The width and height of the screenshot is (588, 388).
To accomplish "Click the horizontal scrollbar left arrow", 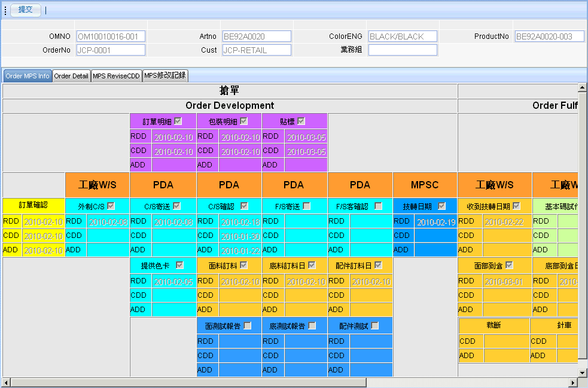I will tap(7, 383).
